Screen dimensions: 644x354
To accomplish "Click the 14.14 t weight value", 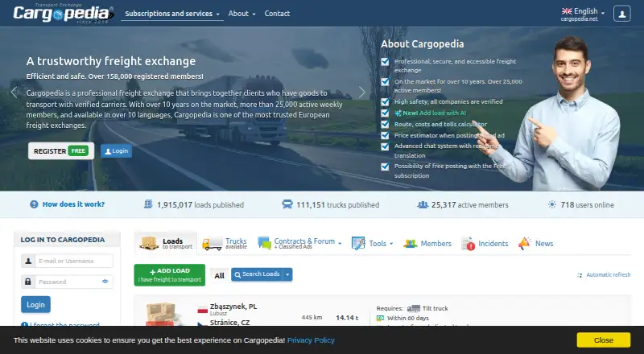I will (x=347, y=318).
